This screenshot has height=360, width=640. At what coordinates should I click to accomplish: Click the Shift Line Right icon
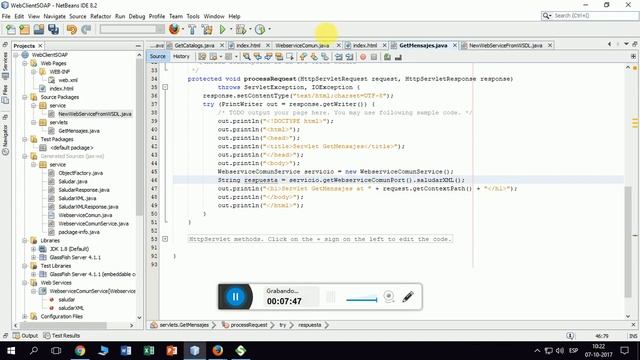point(349,57)
